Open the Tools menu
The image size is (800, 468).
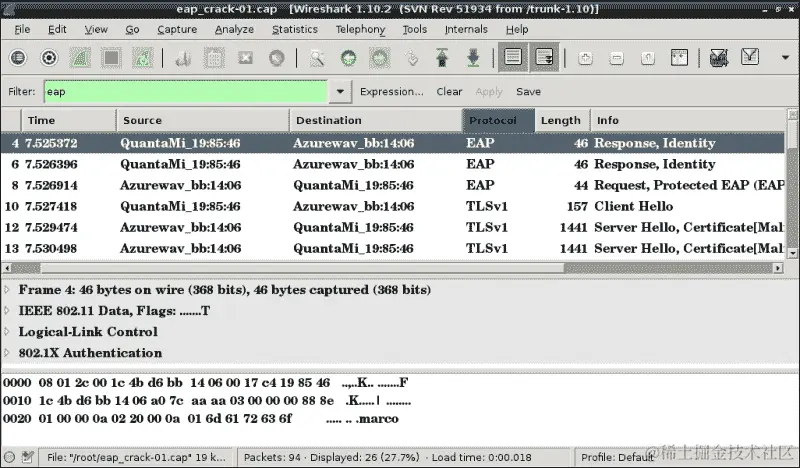tap(414, 30)
